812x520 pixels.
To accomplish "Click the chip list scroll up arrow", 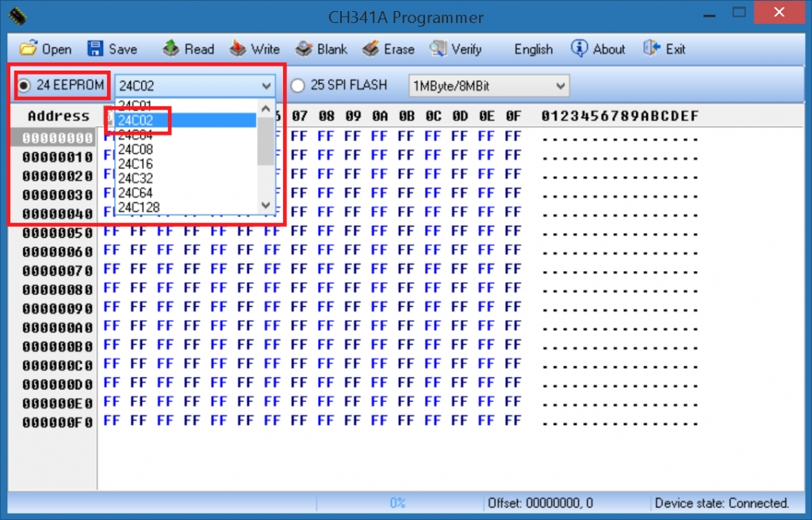I will pyautogui.click(x=266, y=109).
